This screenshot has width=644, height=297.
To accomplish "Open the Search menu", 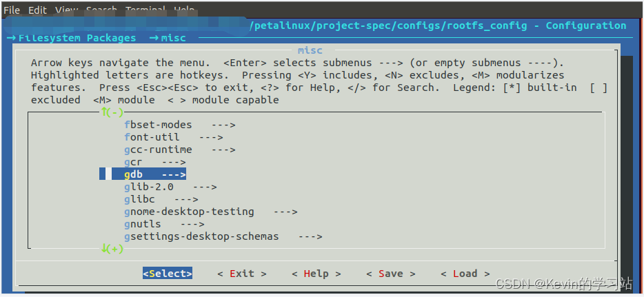I will point(101,10).
